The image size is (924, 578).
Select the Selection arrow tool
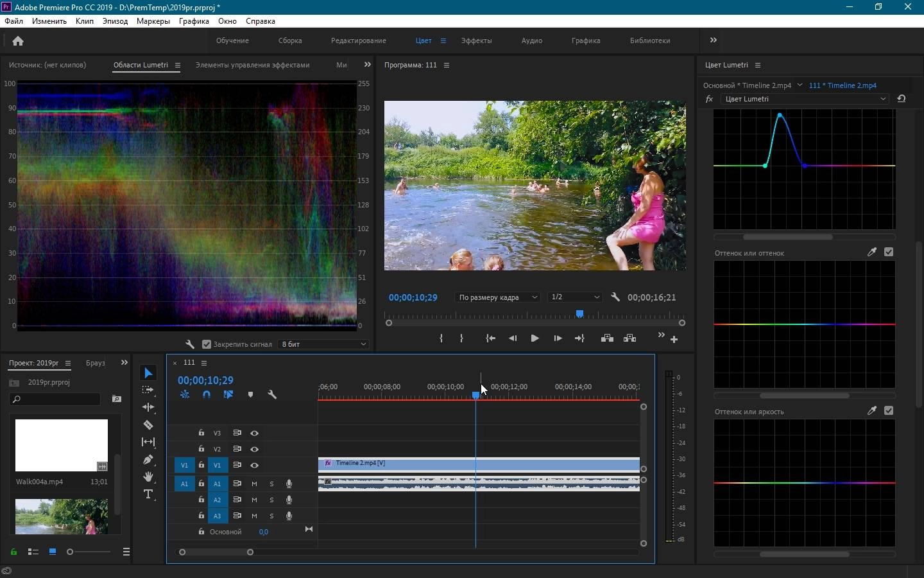pos(148,373)
